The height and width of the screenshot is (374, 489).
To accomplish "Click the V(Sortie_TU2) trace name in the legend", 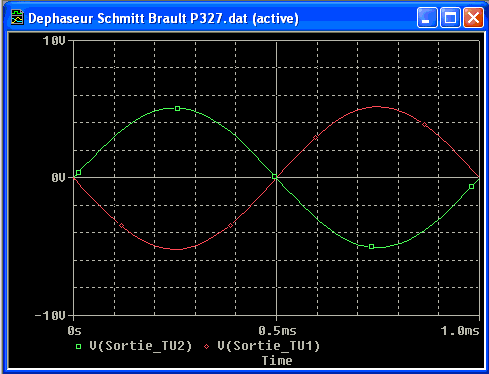I will point(141,346).
